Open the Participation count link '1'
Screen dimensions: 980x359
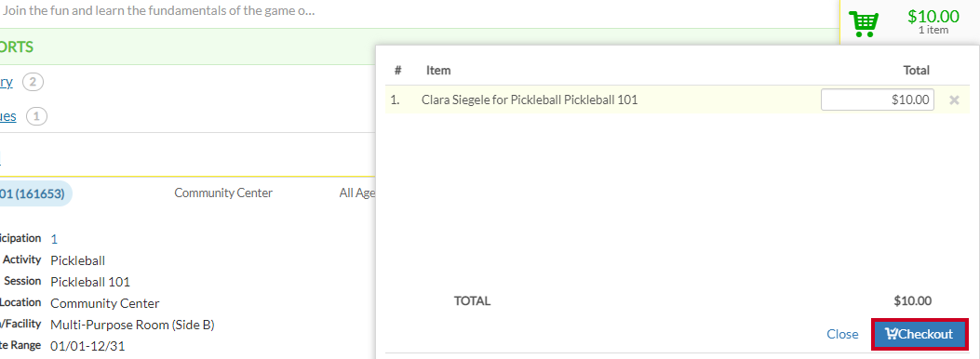(x=54, y=238)
